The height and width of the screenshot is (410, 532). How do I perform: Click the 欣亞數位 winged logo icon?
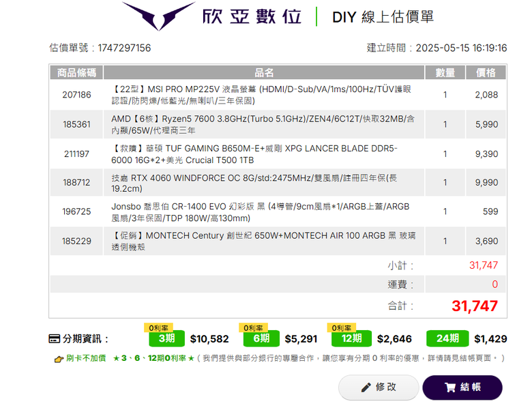[158, 16]
